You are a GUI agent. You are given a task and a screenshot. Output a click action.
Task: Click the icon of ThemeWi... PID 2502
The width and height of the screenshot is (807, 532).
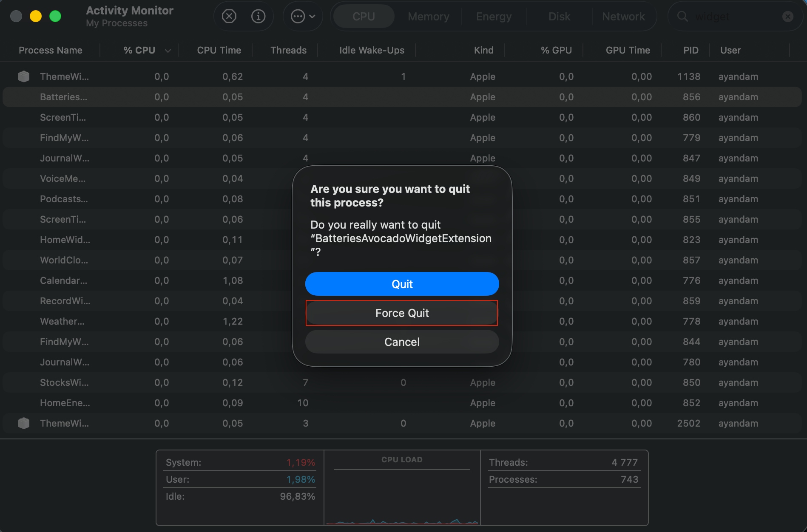(24, 423)
